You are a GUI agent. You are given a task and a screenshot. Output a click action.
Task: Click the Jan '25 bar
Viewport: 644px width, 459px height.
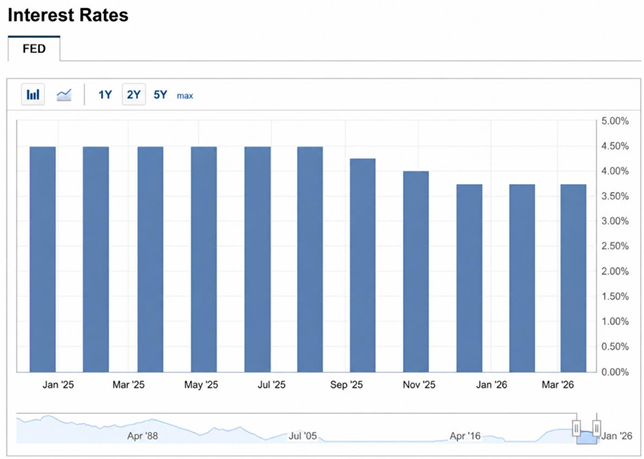pyautogui.click(x=43, y=259)
